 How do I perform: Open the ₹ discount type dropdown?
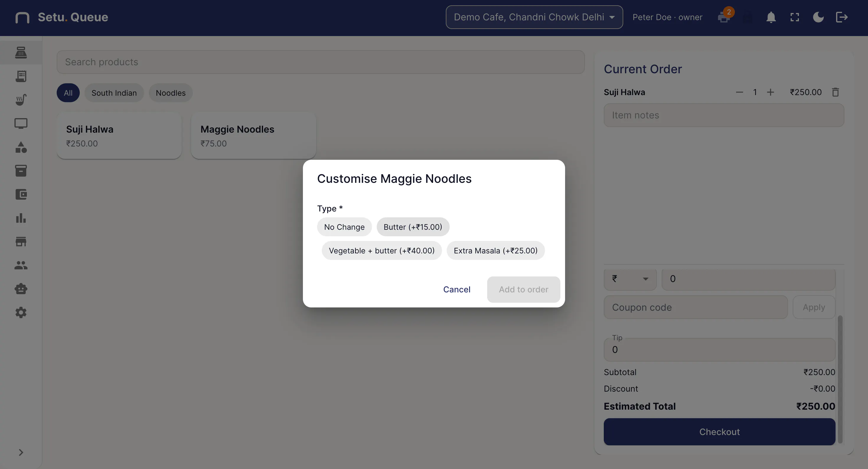(x=630, y=279)
